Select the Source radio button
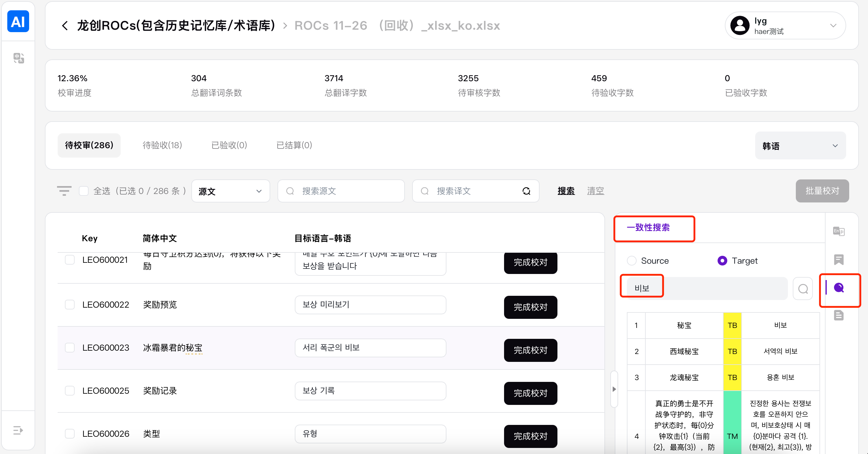The image size is (868, 454). coord(631,261)
